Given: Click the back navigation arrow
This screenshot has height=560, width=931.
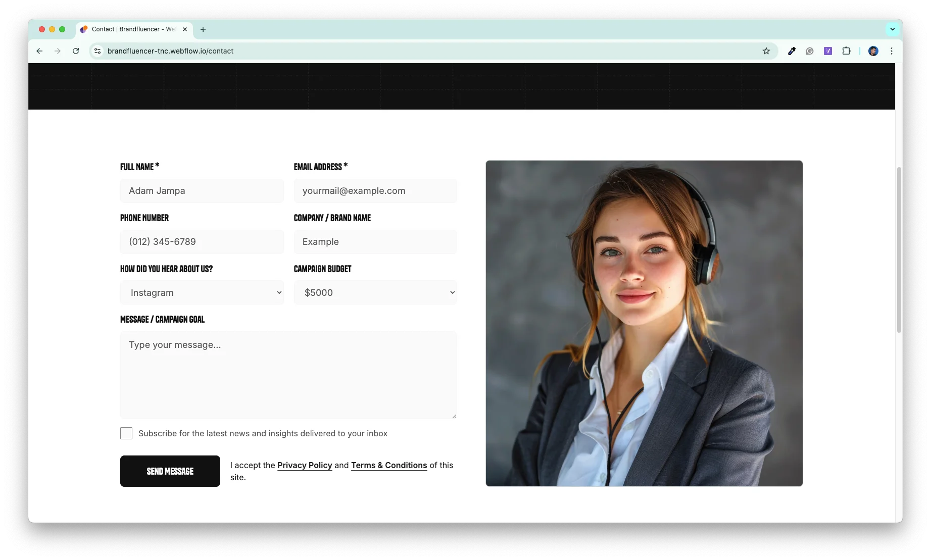Looking at the screenshot, I should point(39,51).
